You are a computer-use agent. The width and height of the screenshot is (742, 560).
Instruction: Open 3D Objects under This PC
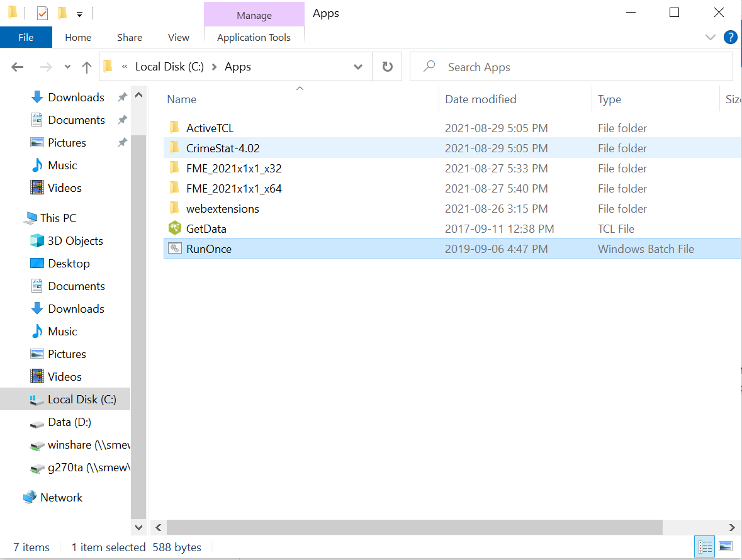click(x=76, y=241)
